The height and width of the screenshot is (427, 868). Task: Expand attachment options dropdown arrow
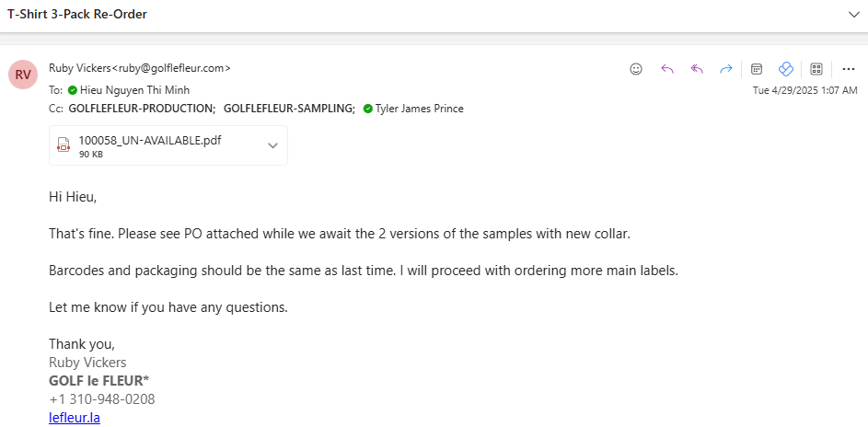(272, 145)
